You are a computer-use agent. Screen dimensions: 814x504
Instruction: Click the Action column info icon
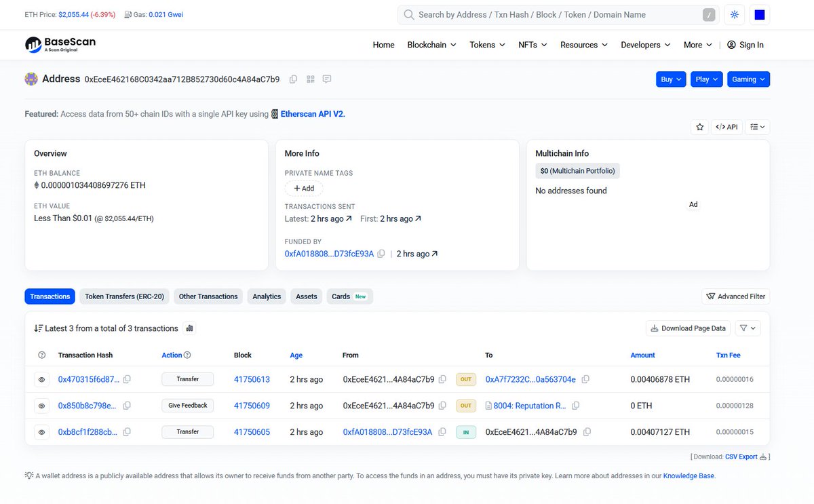click(x=187, y=355)
